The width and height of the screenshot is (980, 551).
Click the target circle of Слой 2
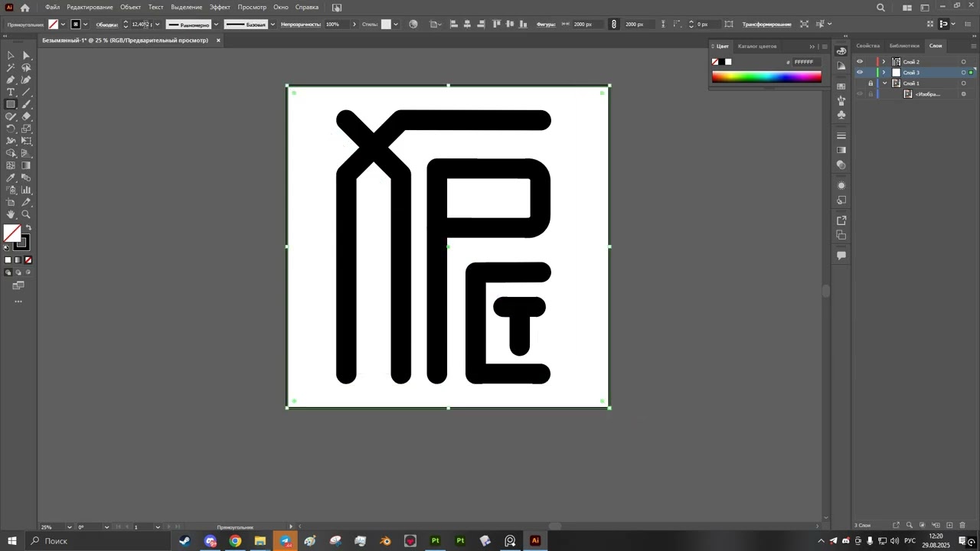[963, 62]
